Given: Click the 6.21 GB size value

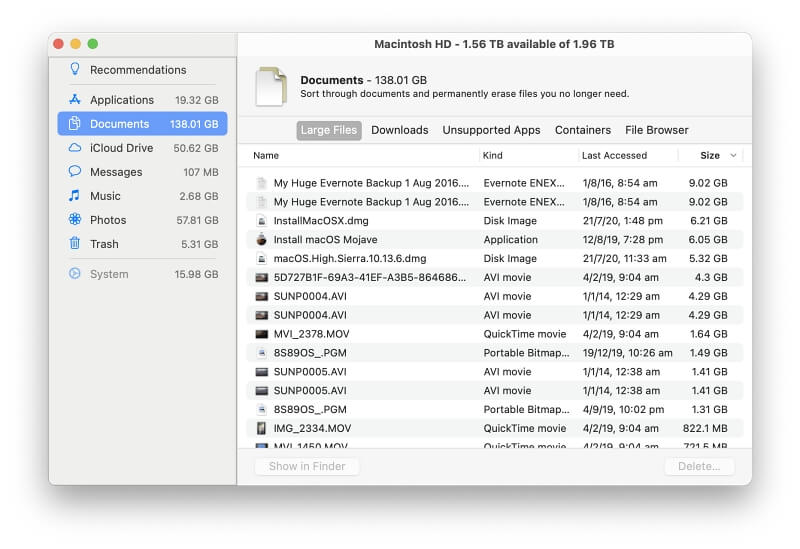Looking at the screenshot, I should tap(708, 220).
